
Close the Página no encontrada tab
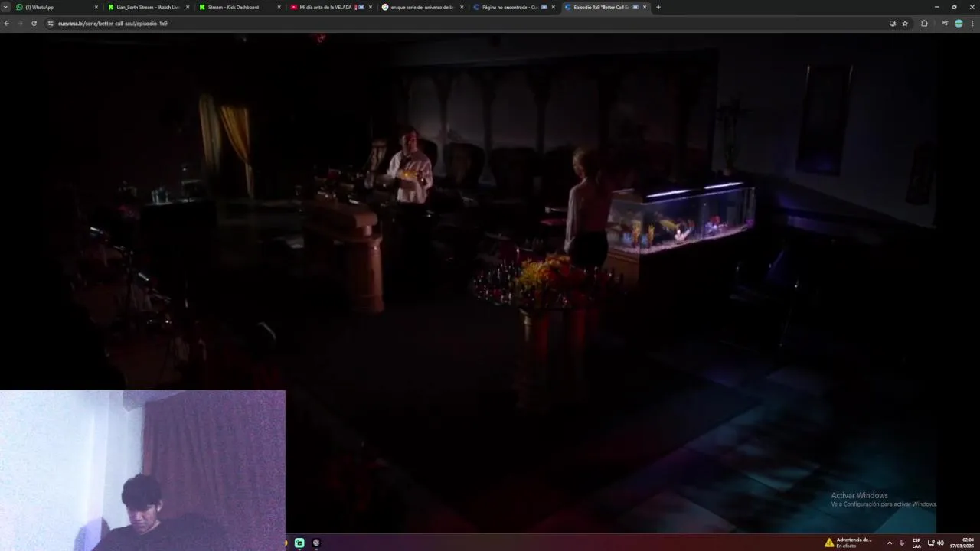[553, 7]
